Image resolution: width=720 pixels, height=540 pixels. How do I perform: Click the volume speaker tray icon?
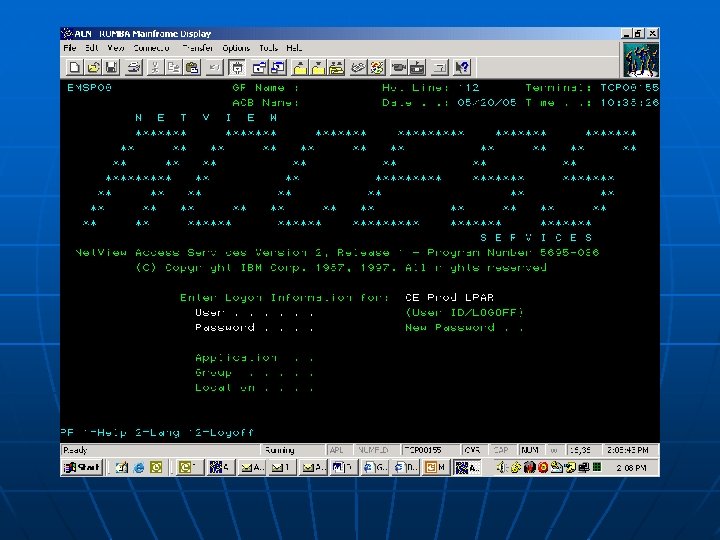(x=501, y=467)
